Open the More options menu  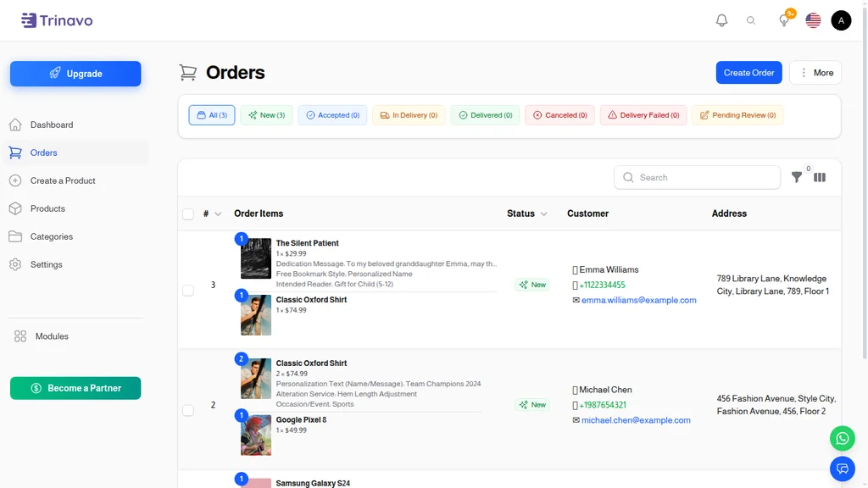click(815, 73)
